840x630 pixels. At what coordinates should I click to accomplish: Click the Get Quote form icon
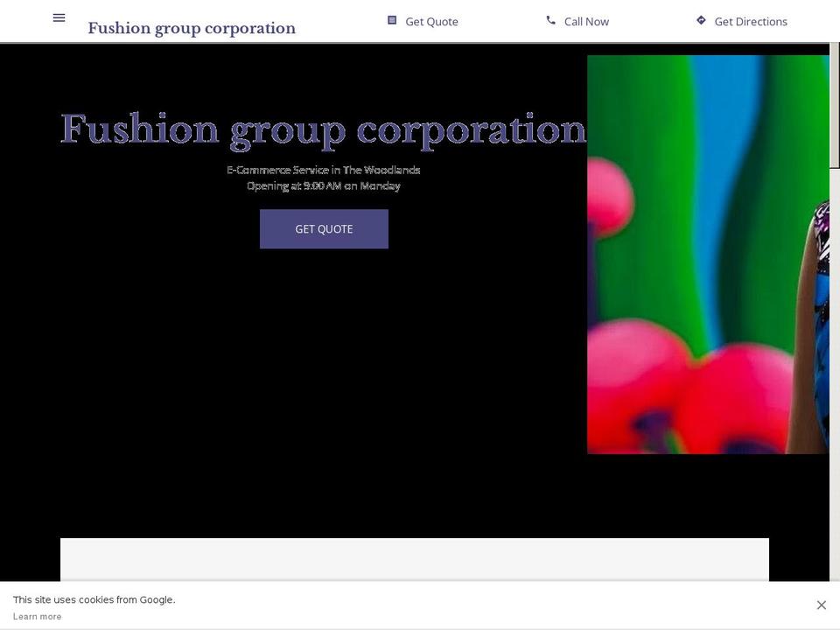(x=392, y=20)
